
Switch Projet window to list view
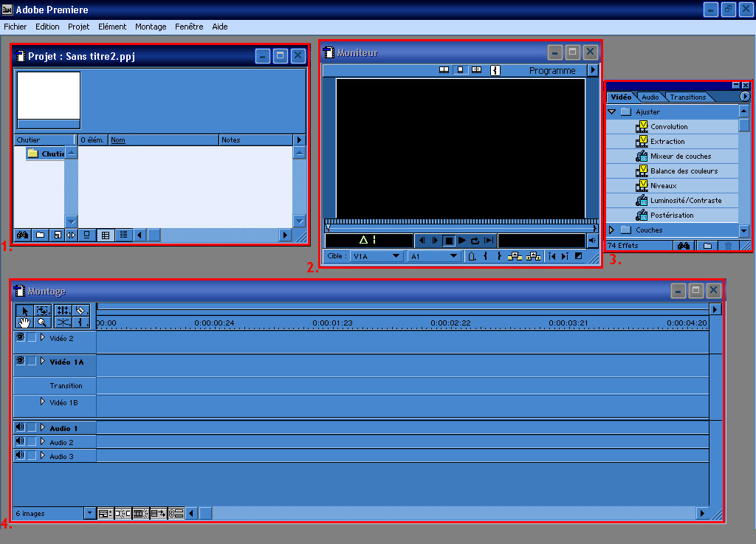pos(123,235)
